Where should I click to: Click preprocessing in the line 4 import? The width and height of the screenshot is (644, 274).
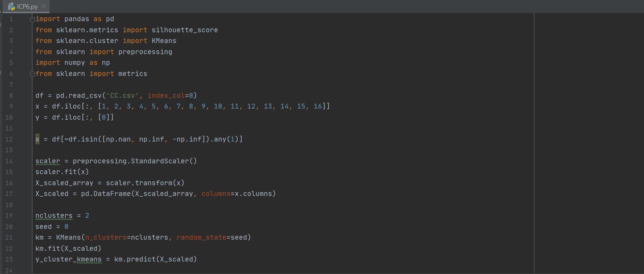pos(145,52)
